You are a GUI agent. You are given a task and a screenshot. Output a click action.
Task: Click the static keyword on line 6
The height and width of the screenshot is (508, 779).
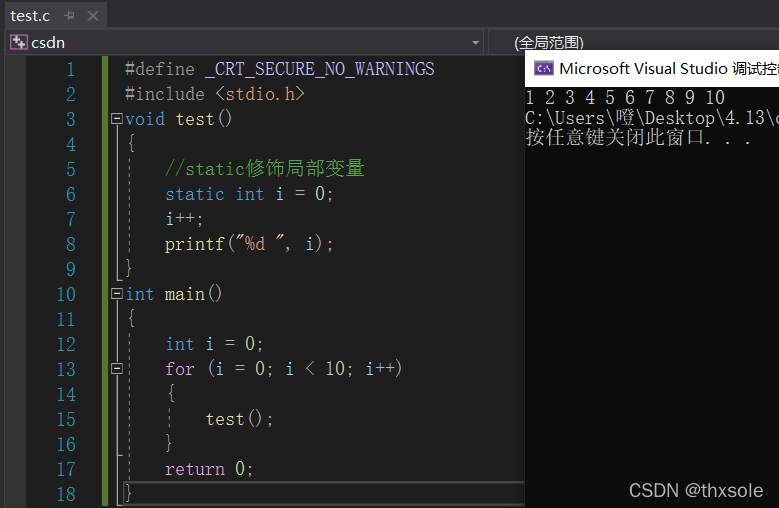[x=195, y=194]
